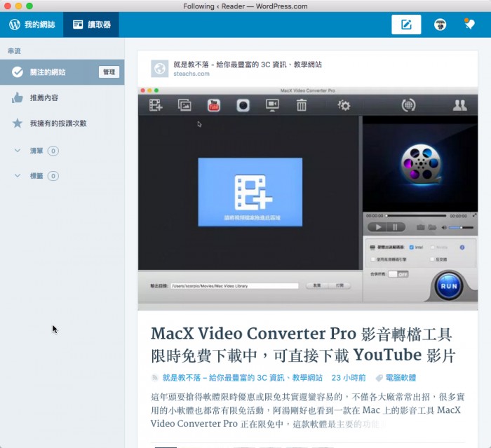Switch to Reader (讀取器) tab
The width and height of the screenshot is (491, 448).
pos(91,25)
